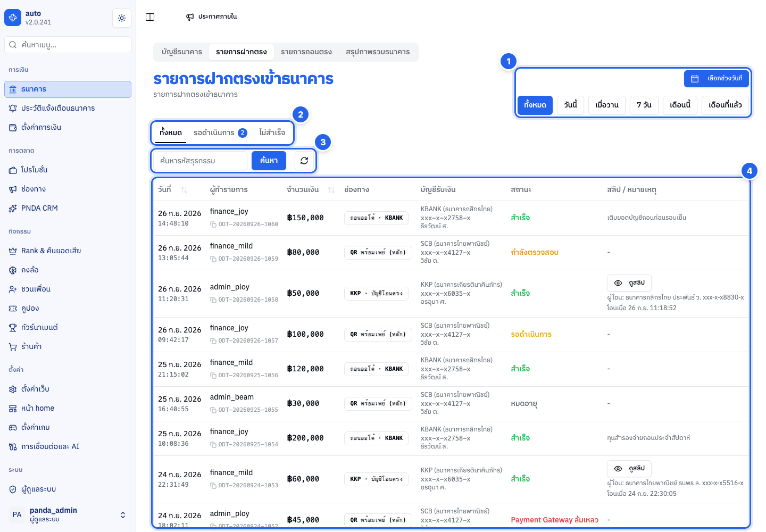Click the megaphone announcement icon in header
The width and height of the screenshot is (766, 532).
tap(190, 17)
